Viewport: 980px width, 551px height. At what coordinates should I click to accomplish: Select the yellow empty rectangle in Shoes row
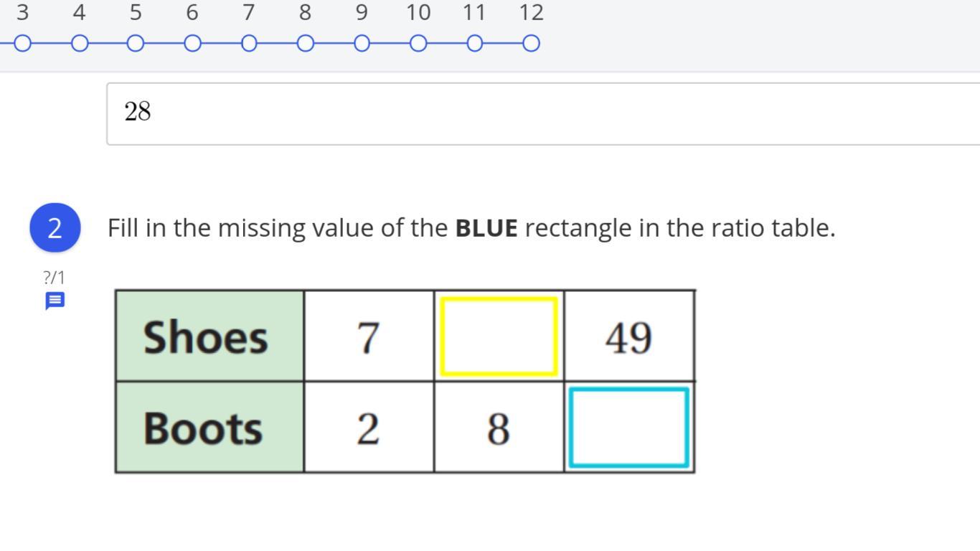pos(499,336)
